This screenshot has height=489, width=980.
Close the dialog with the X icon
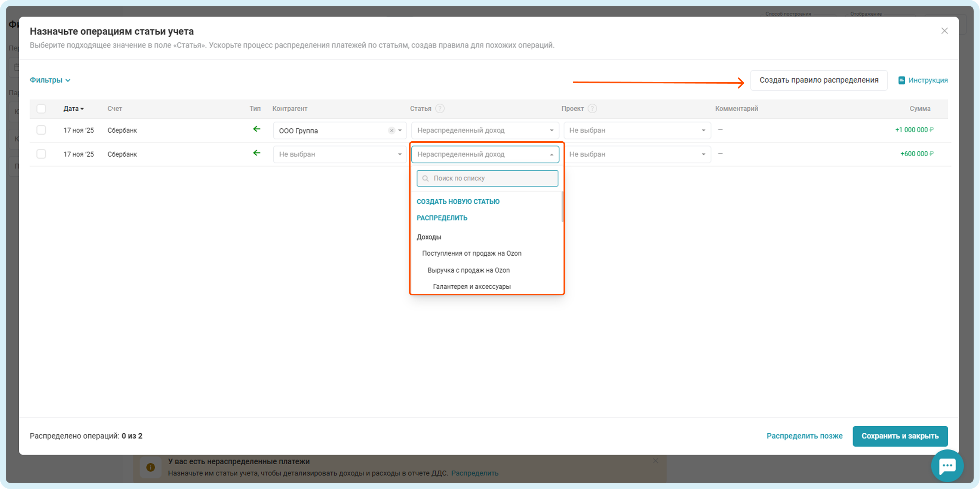coord(944,31)
